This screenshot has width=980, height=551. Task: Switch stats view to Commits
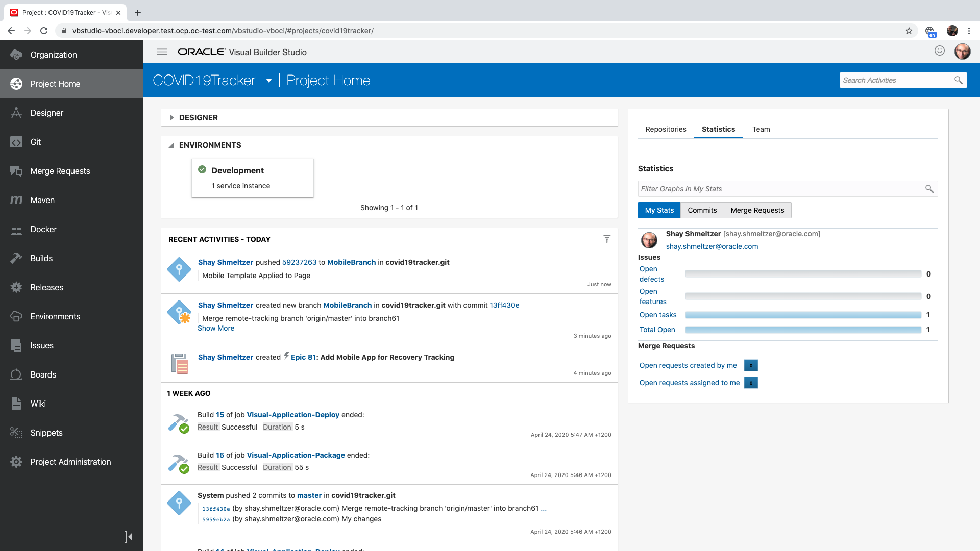click(702, 210)
